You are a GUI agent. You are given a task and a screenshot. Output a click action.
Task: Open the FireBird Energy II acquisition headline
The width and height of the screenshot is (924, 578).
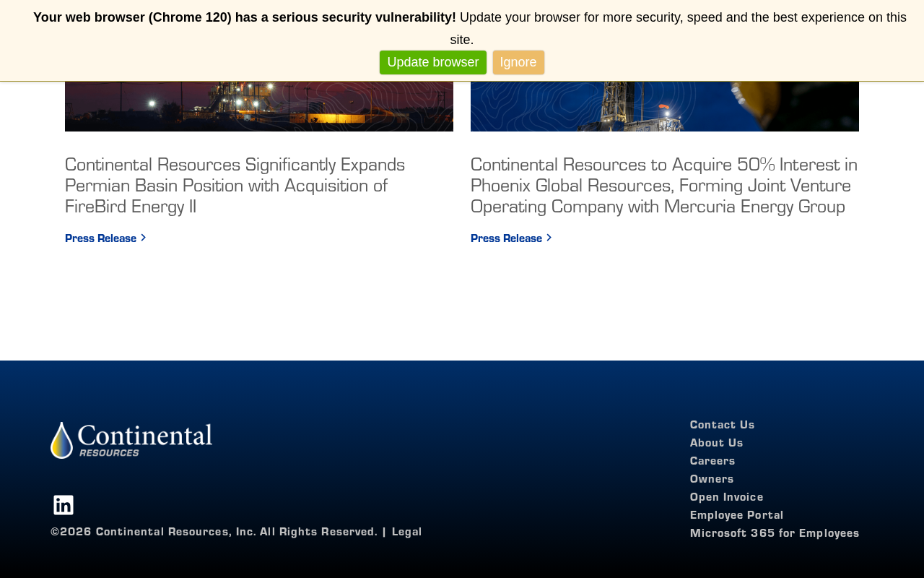tap(235, 186)
